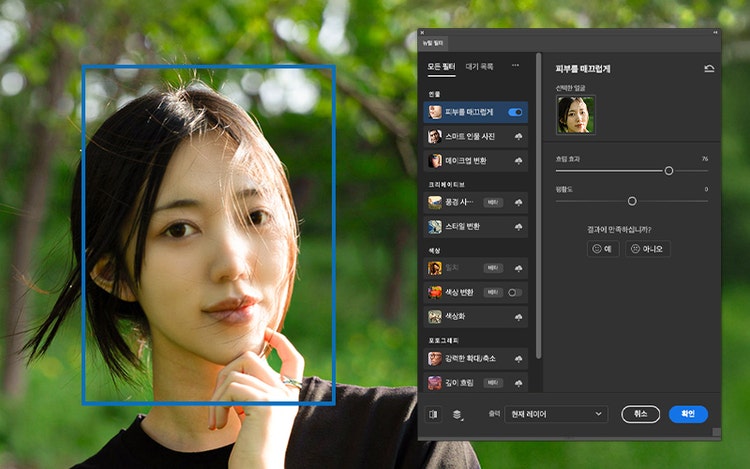
Task: Click the filter list vertical scrollbar
Action: coord(539,206)
